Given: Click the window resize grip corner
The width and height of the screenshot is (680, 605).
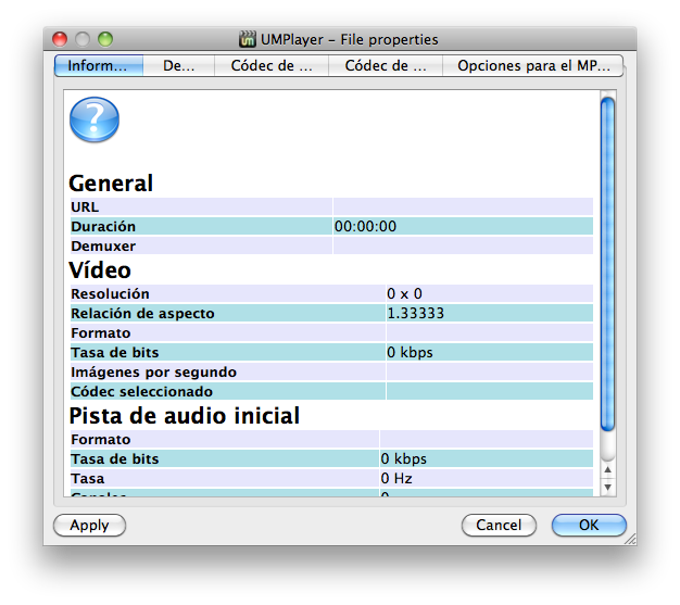Looking at the screenshot, I should click(630, 539).
